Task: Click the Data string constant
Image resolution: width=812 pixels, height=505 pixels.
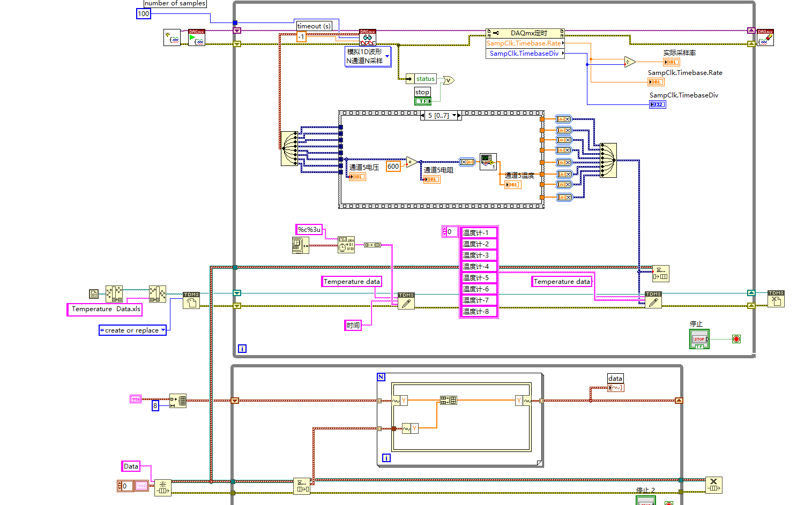Action: (131, 466)
